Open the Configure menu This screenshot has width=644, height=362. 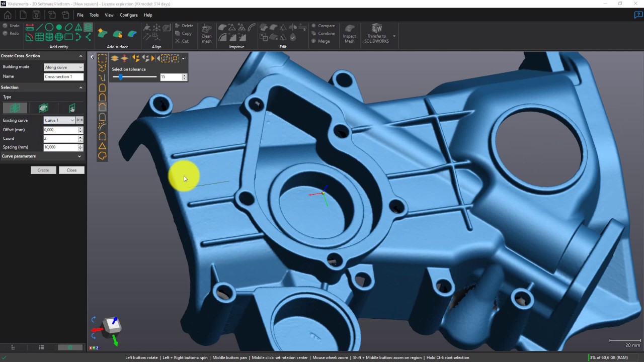click(128, 15)
